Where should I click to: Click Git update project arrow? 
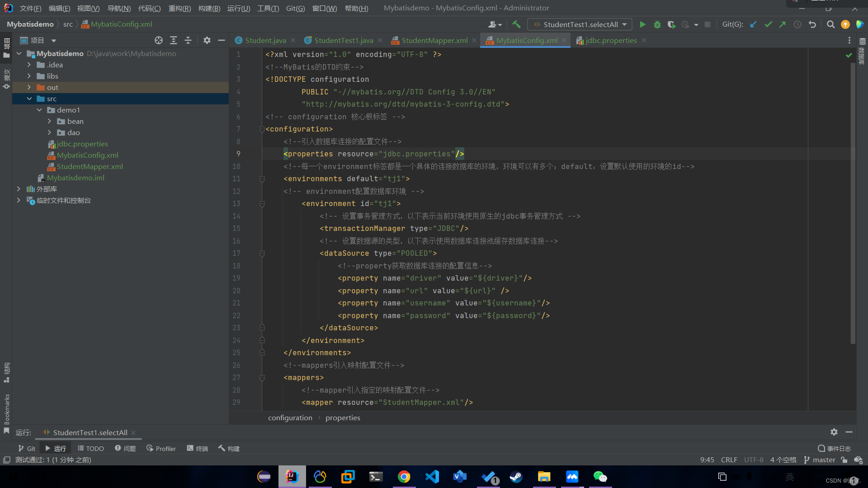coord(753,24)
